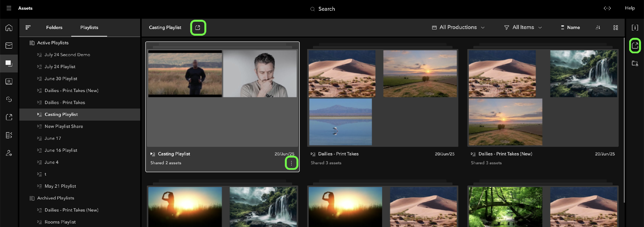644x227 pixels.
Task: Toggle the sidebar list collapse icon
Action: [28, 27]
